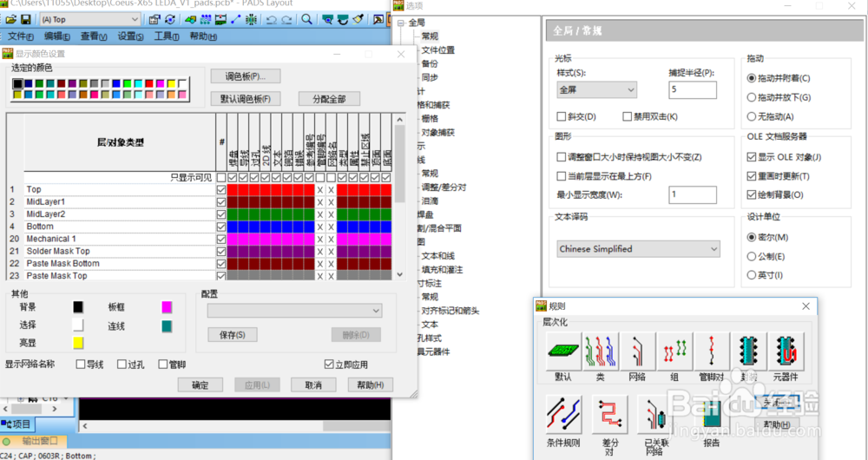Click the paintbrush icon in PADS toolbar
The width and height of the screenshot is (868, 460).
tap(358, 20)
